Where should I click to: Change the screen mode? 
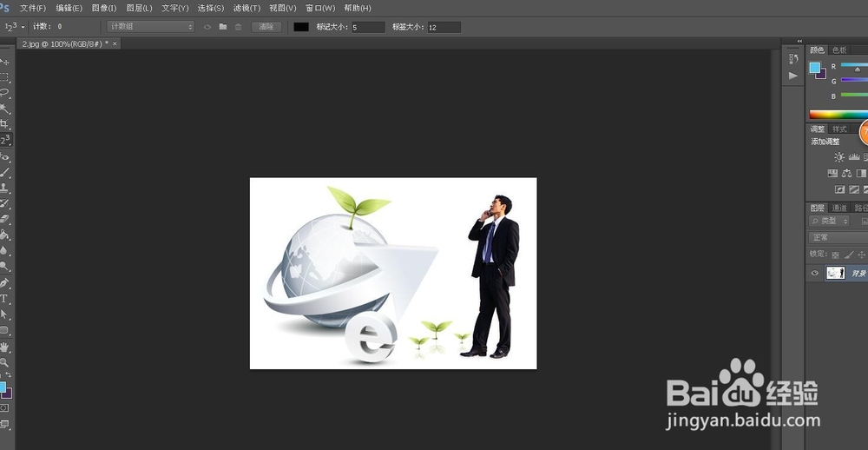point(4,425)
